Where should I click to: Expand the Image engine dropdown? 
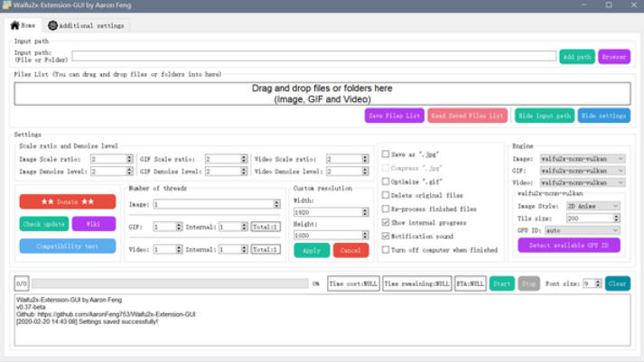pyautogui.click(x=582, y=159)
